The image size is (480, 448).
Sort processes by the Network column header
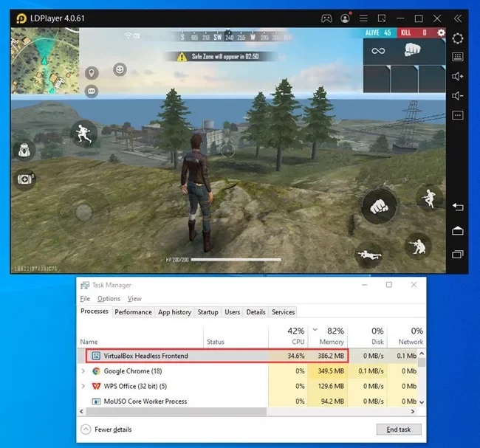pos(407,336)
